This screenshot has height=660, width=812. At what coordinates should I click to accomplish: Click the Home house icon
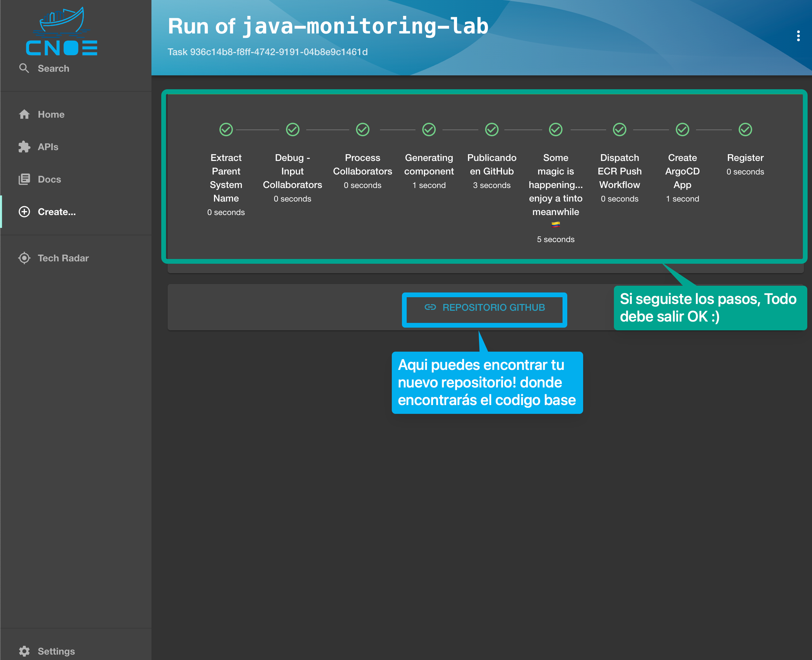click(x=24, y=114)
